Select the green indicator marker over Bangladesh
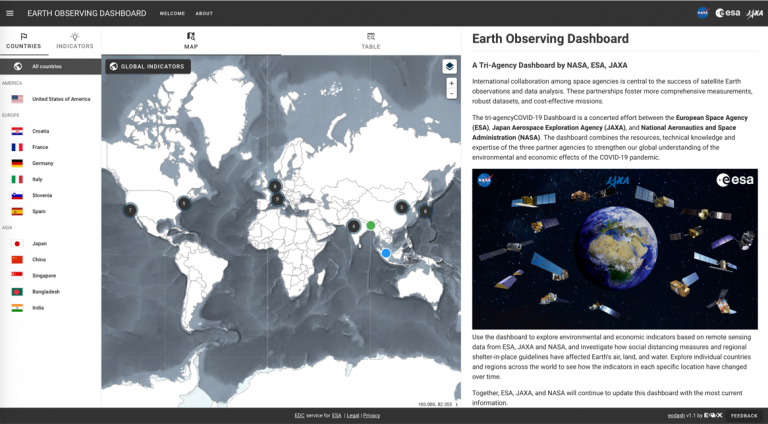This screenshot has width=768, height=424. 371,225
